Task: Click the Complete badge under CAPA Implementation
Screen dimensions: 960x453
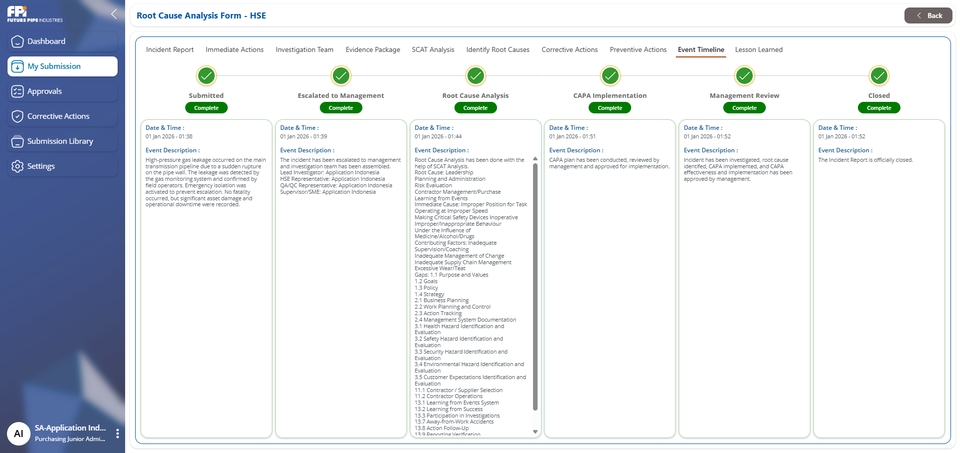Action: click(610, 107)
